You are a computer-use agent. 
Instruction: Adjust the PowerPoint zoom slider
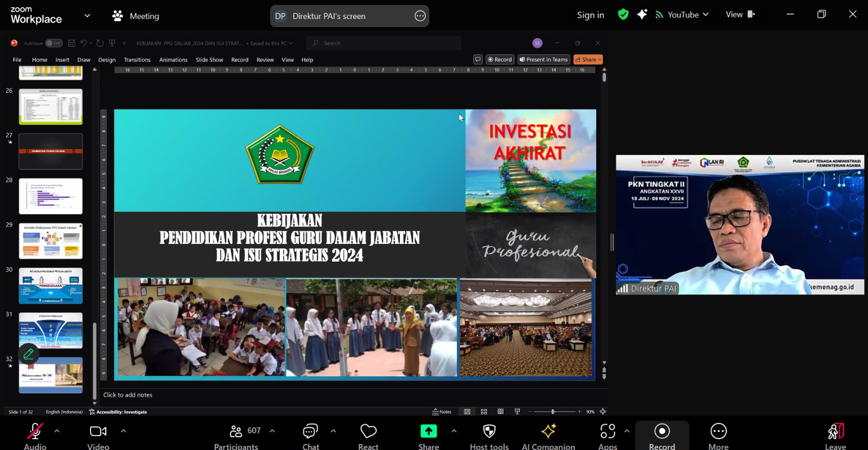553,412
